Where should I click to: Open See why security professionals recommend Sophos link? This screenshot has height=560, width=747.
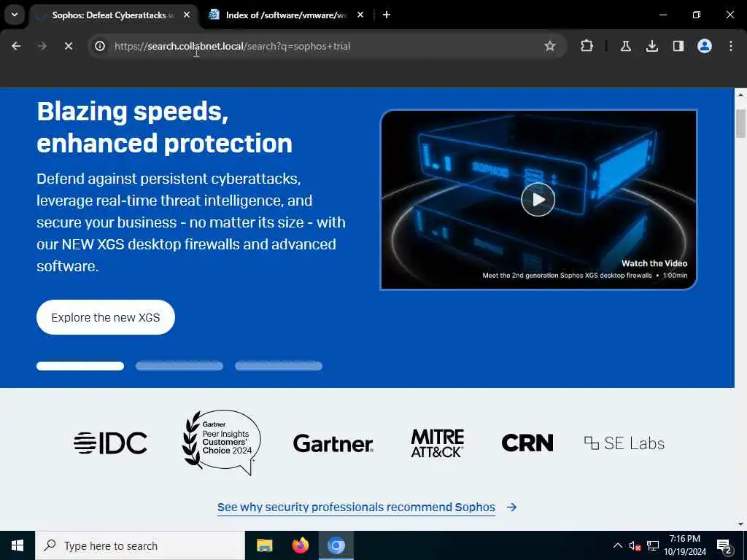coord(367,507)
